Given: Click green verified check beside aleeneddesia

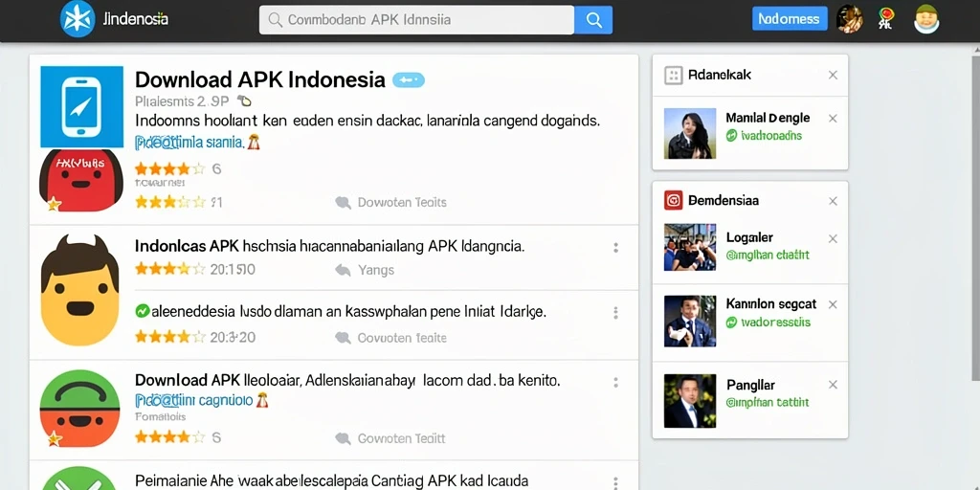Looking at the screenshot, I should [x=143, y=311].
